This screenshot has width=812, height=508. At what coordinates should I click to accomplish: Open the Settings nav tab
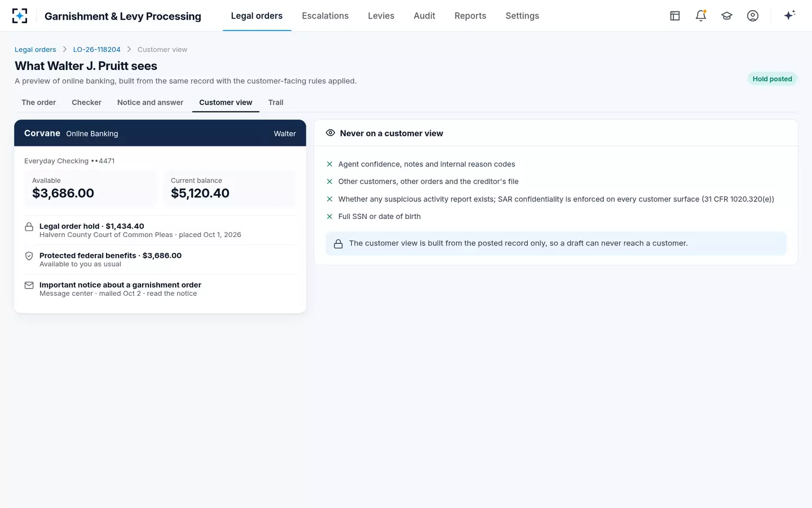[x=522, y=16]
